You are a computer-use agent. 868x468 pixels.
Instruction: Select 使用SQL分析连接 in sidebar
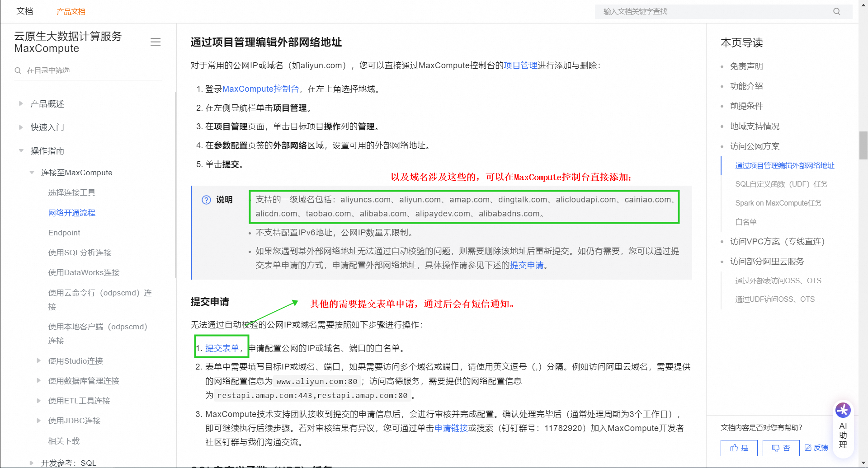[80, 253]
